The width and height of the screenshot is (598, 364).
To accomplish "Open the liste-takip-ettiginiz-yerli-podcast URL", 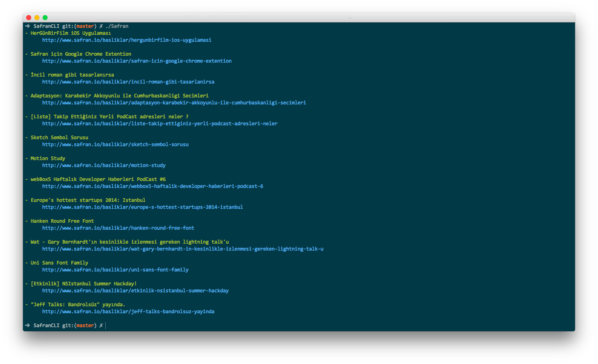I will coord(160,124).
